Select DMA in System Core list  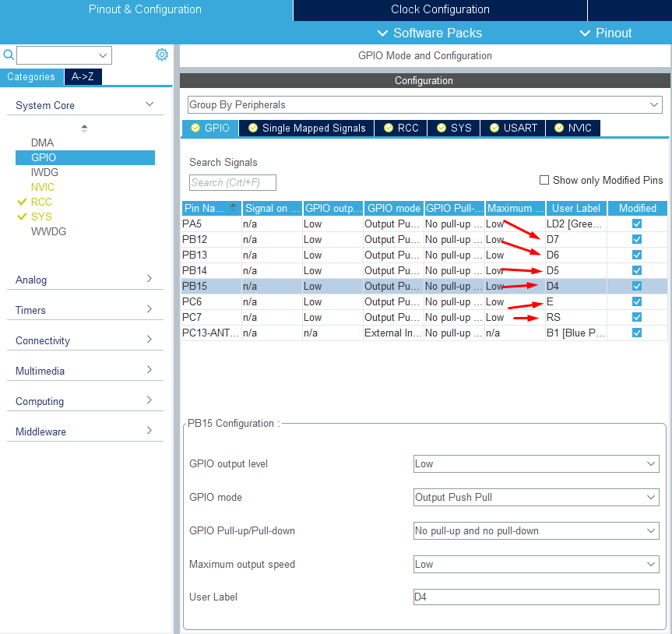point(43,143)
